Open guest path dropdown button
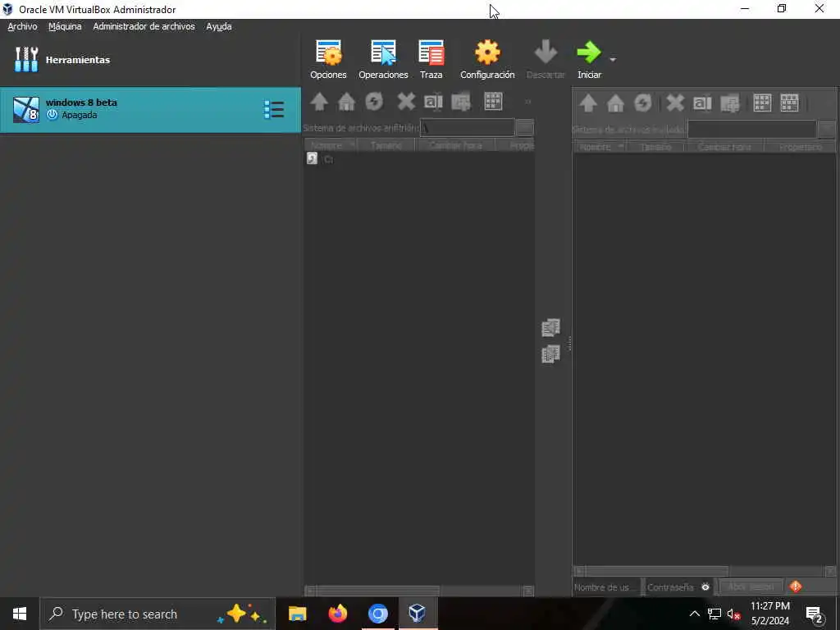 [x=827, y=129]
